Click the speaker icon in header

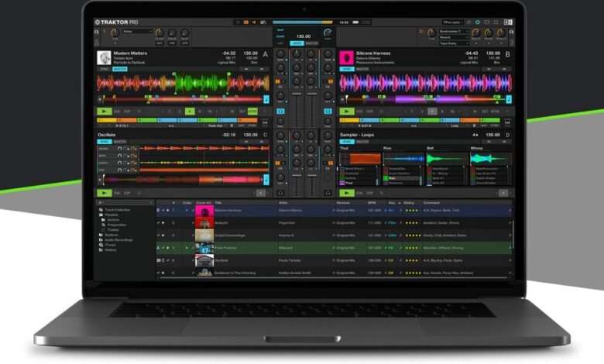pos(254,22)
